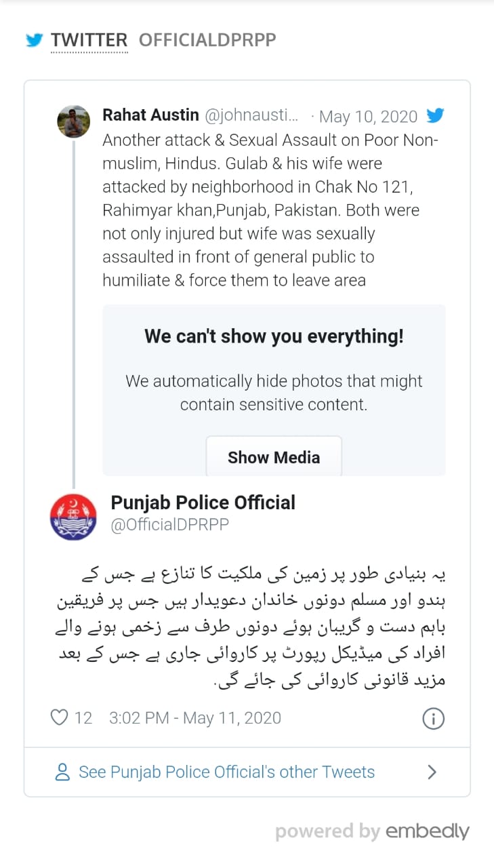This screenshot has height=868, width=494.
Task: Click the @OfficialDPRPP handle below name
Action: (169, 526)
